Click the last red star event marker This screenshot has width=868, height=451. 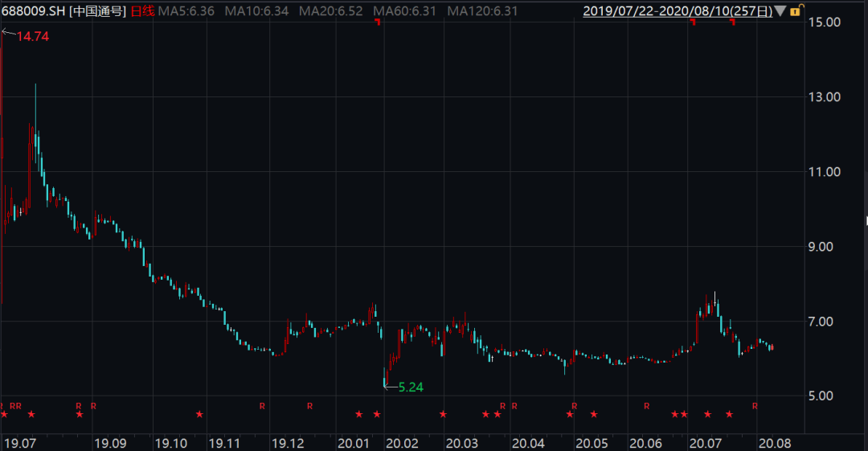click(729, 415)
